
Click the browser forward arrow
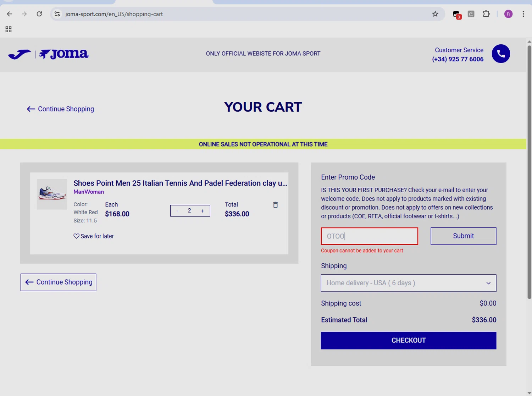[x=24, y=14]
